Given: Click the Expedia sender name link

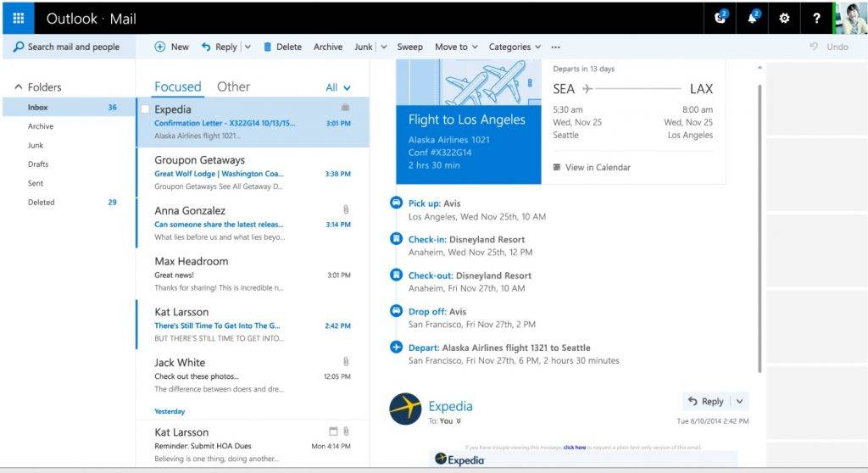Looking at the screenshot, I should tap(450, 406).
